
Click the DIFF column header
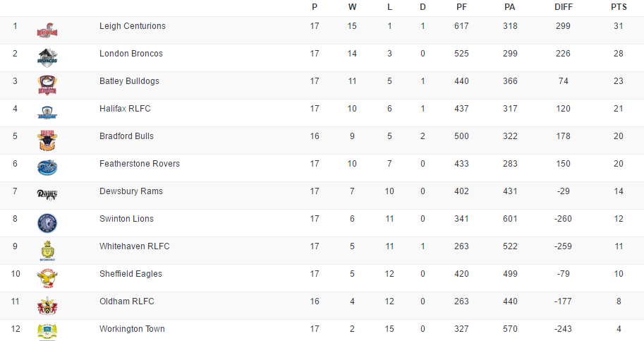pyautogui.click(x=564, y=7)
